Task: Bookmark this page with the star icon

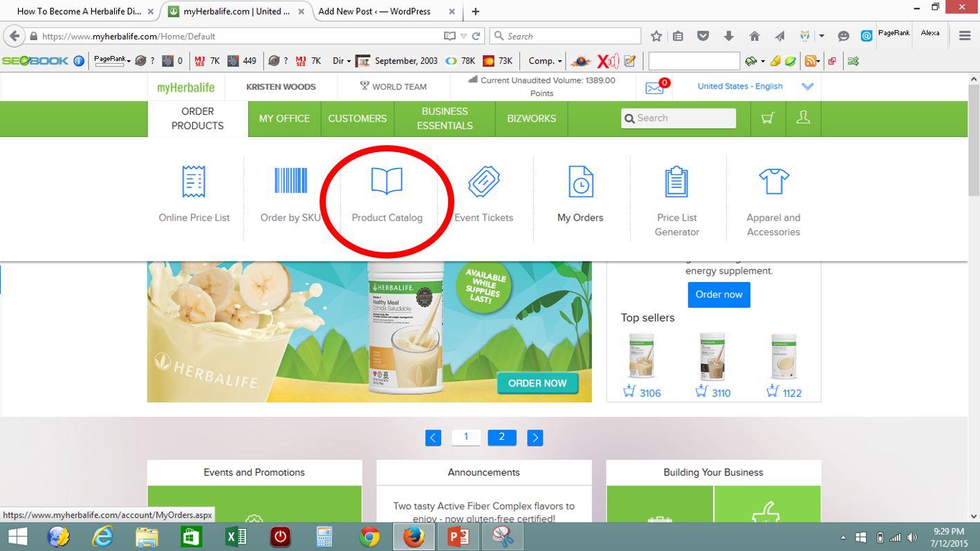Action: pos(656,36)
